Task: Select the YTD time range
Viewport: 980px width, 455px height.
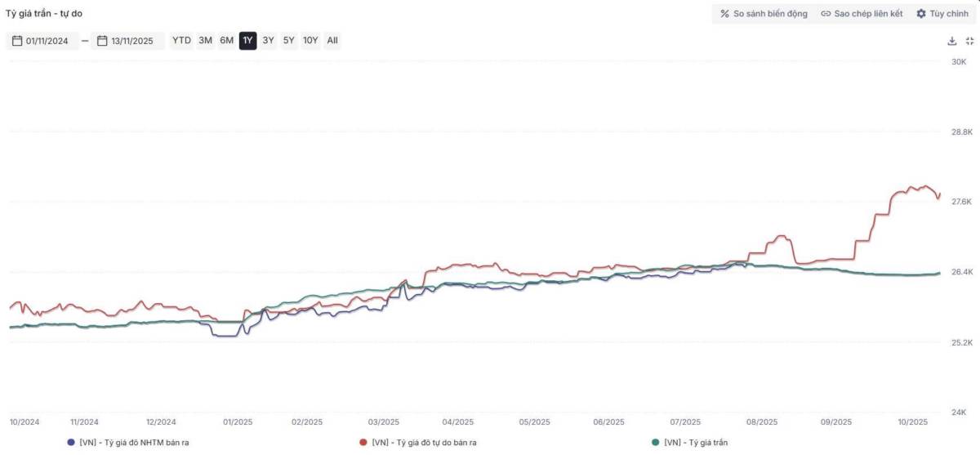Action: coord(181,40)
